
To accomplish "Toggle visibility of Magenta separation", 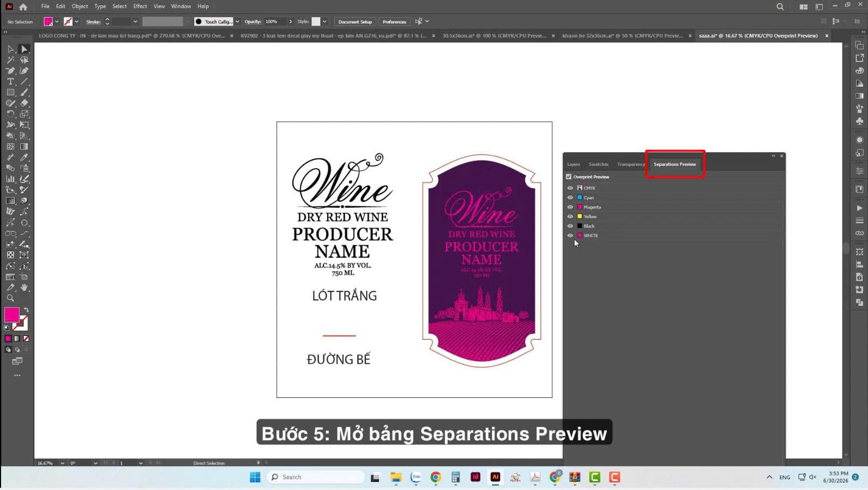I will pyautogui.click(x=570, y=207).
